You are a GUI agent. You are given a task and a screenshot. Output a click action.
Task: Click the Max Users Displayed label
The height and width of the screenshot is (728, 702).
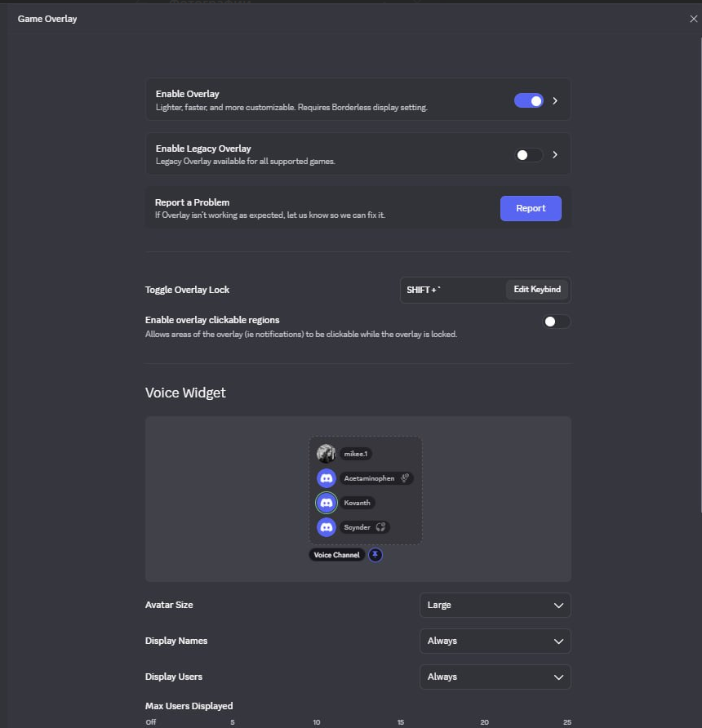(189, 706)
